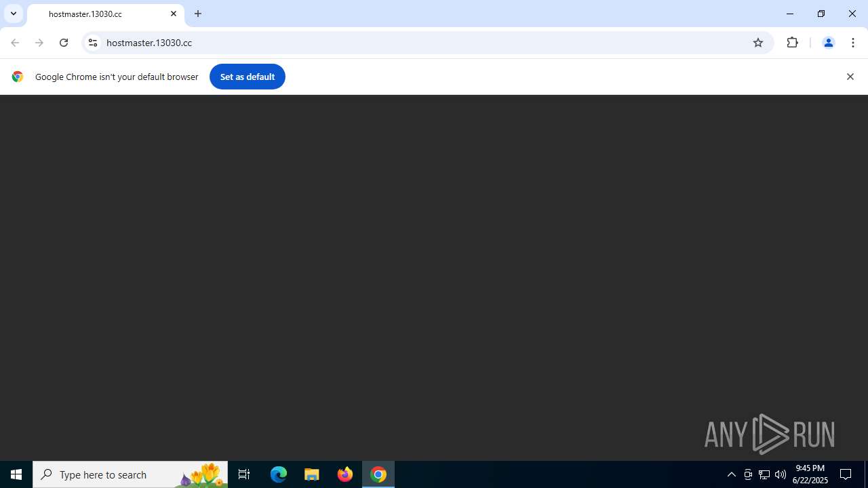The image size is (868, 488).
Task: Launch Microsoft Edge from taskbar
Action: [x=279, y=474]
